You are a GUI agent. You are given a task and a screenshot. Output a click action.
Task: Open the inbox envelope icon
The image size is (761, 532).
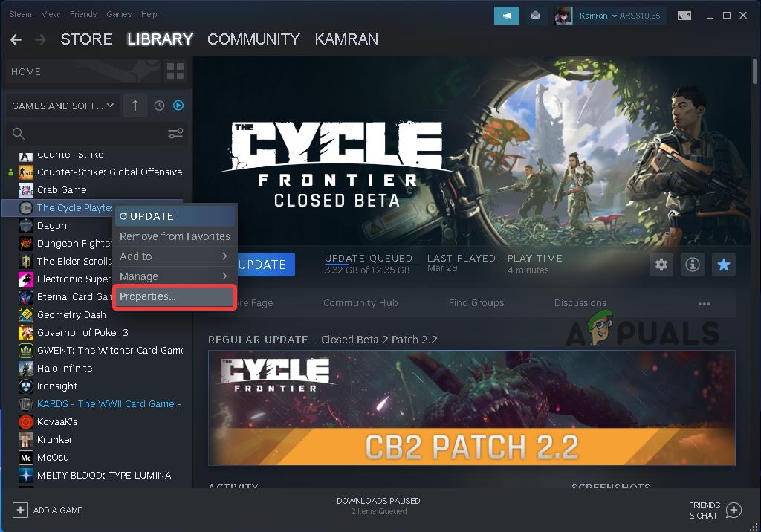[535, 16]
